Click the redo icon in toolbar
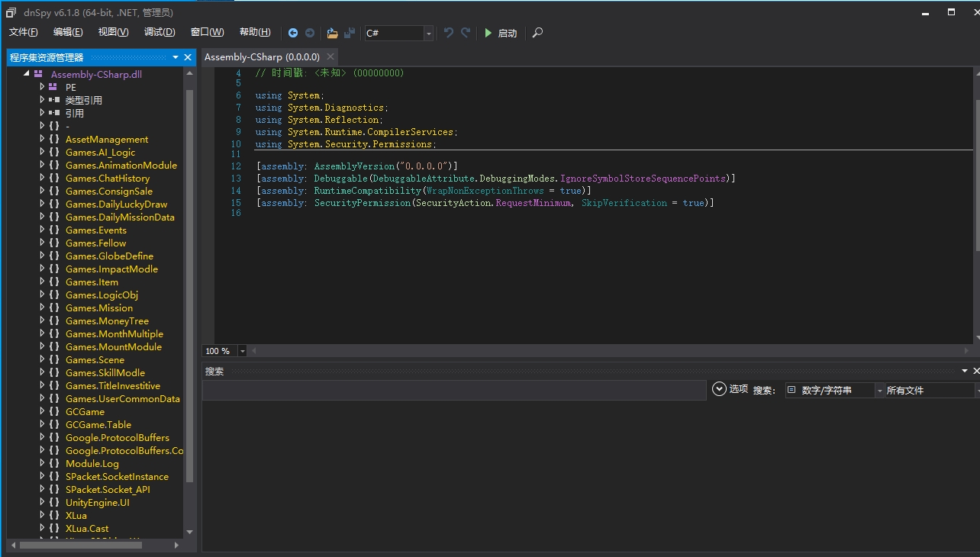This screenshot has width=980, height=557. [466, 33]
